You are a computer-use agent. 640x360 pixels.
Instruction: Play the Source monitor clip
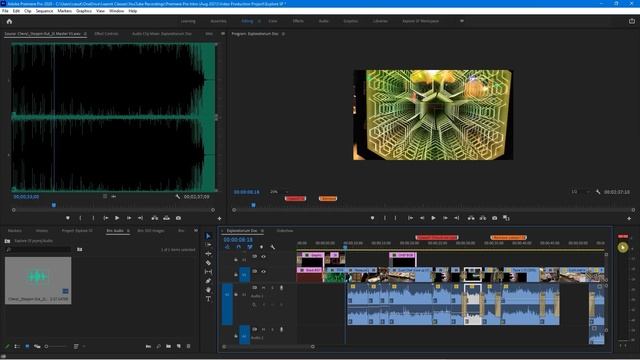(x=117, y=218)
